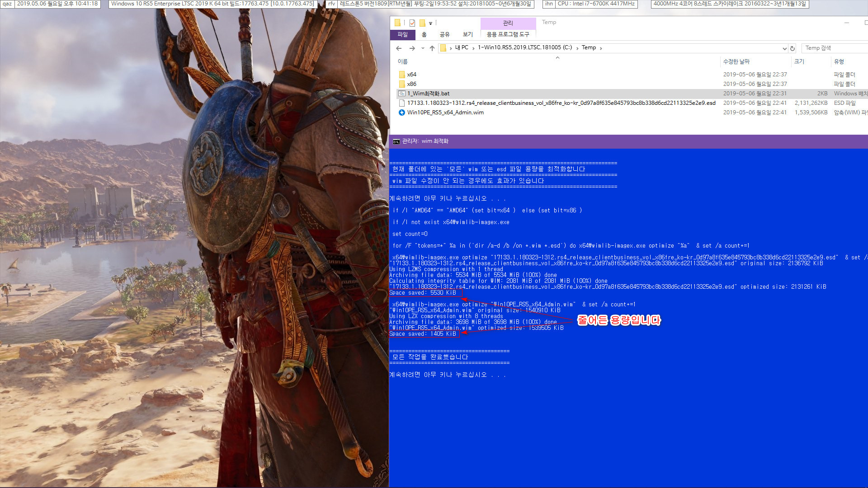The height and width of the screenshot is (488, 868).
Task: Click the date and time desktop widget
Action: (57, 4)
